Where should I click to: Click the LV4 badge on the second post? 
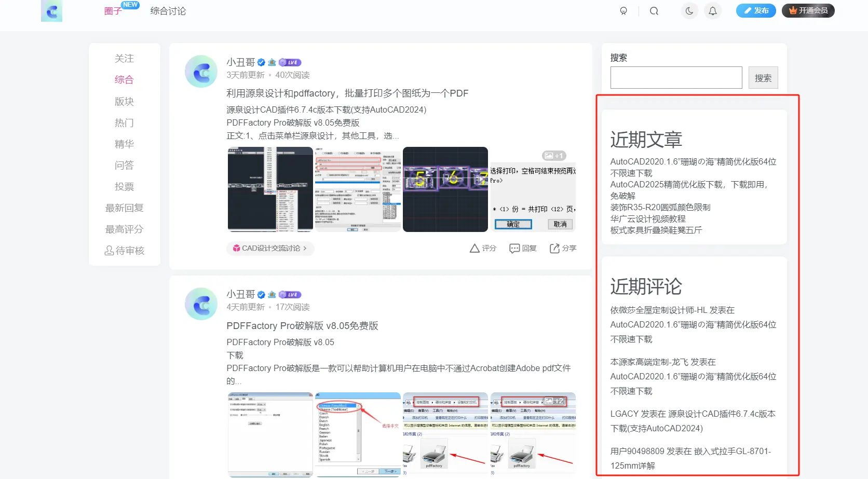pyautogui.click(x=290, y=294)
